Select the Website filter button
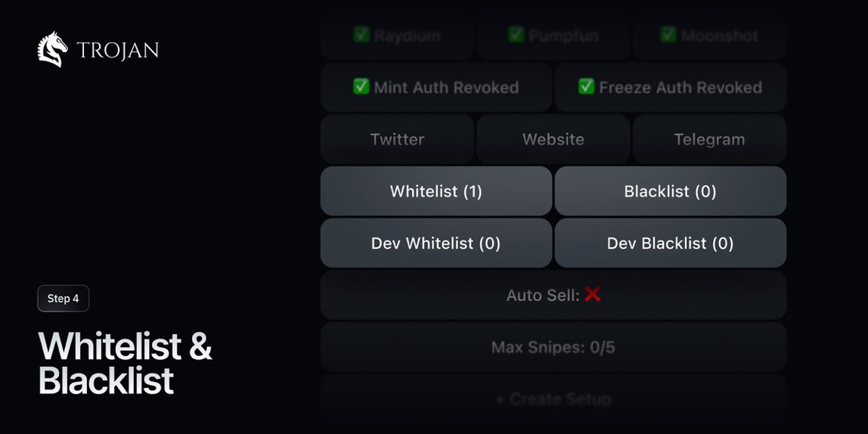868x434 pixels. pos(553,139)
